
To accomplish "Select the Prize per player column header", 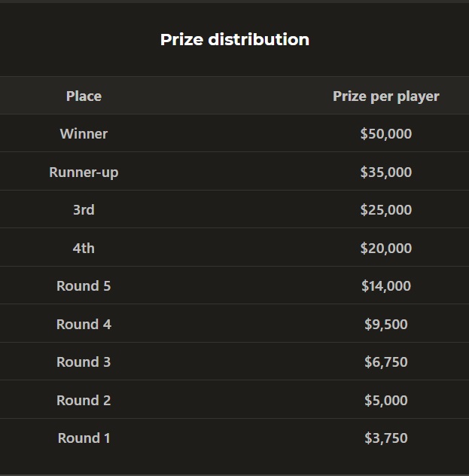I will 386,96.
